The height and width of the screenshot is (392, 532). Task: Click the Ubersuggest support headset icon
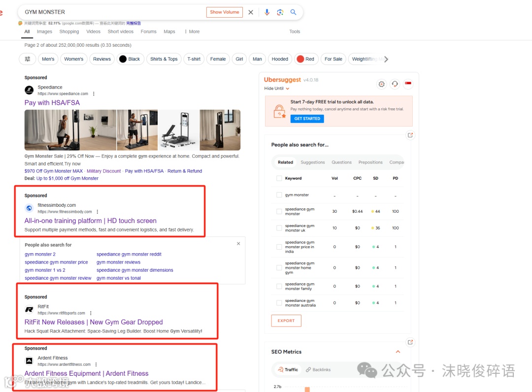[395, 84]
